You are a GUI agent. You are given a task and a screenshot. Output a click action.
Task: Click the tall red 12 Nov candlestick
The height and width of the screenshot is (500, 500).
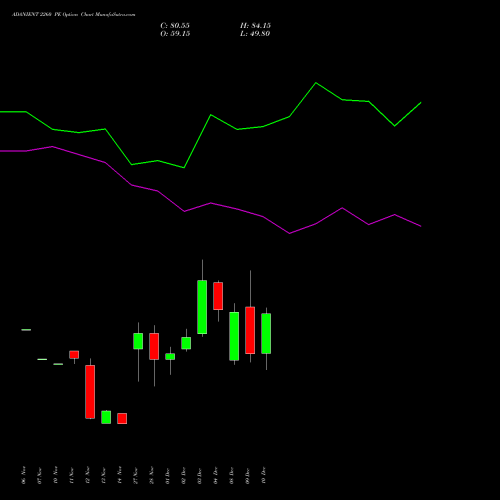90,392
